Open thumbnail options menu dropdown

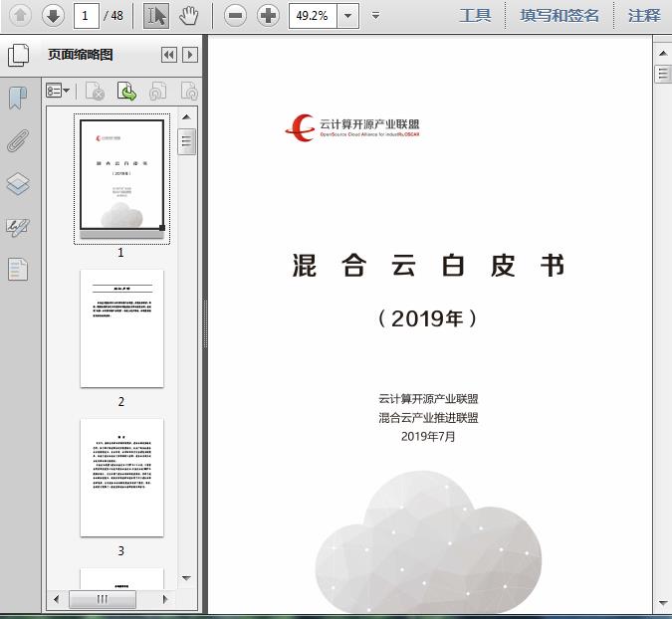coord(58,91)
